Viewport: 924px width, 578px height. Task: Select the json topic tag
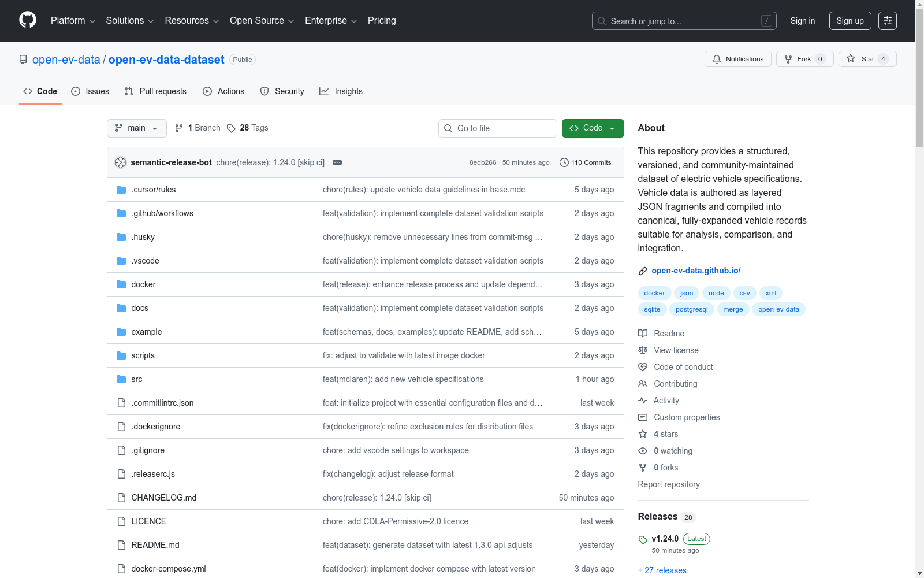(x=687, y=293)
